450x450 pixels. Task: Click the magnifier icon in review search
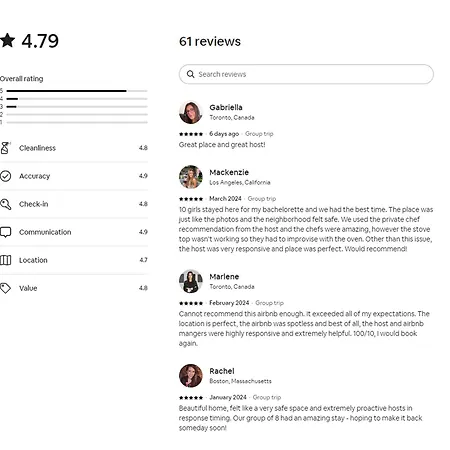190,74
